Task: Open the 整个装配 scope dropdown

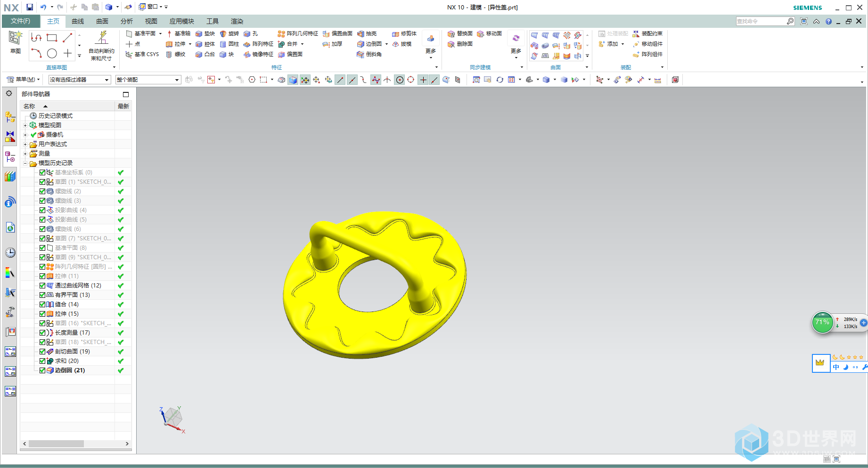Action: click(148, 80)
